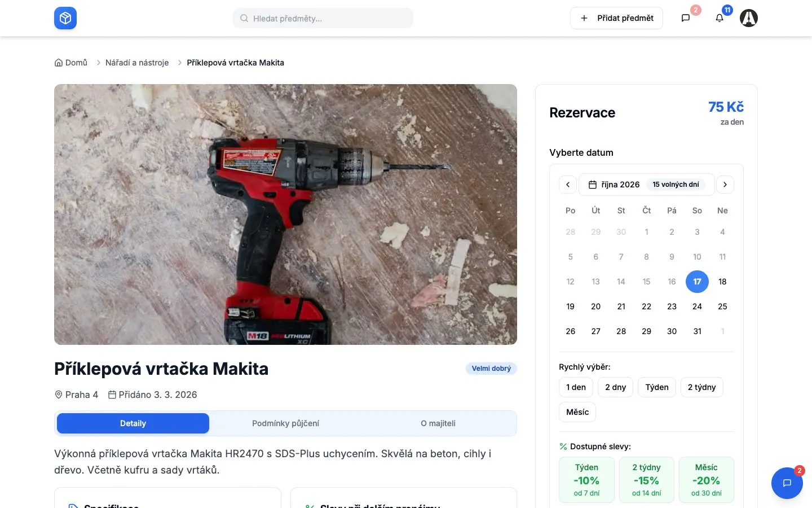Click the 'Praha 4' location text
Viewport: 812px width, 508px height.
[82, 395]
